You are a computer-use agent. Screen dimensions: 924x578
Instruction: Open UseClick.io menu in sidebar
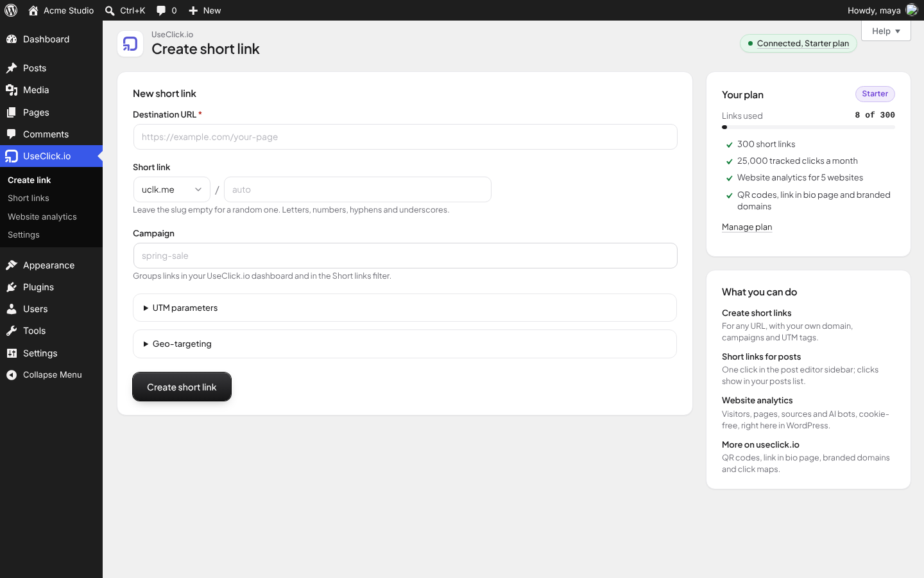coord(51,156)
